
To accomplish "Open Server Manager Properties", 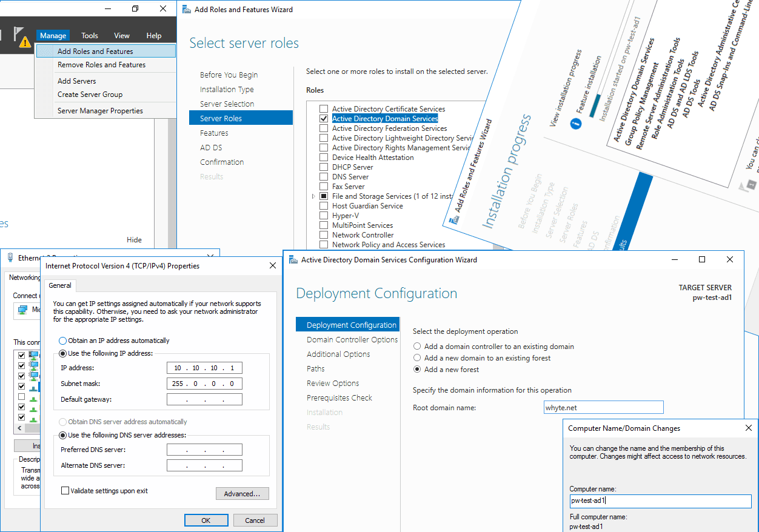I will (106, 111).
